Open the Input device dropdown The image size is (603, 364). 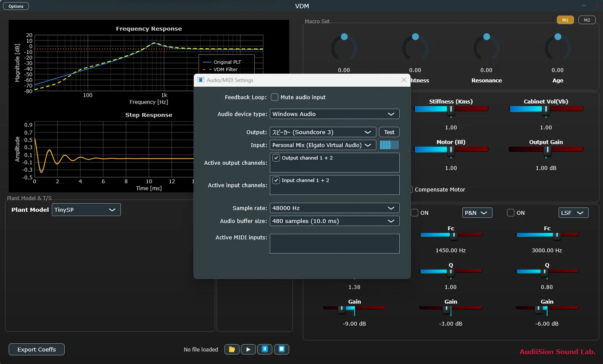click(x=323, y=145)
